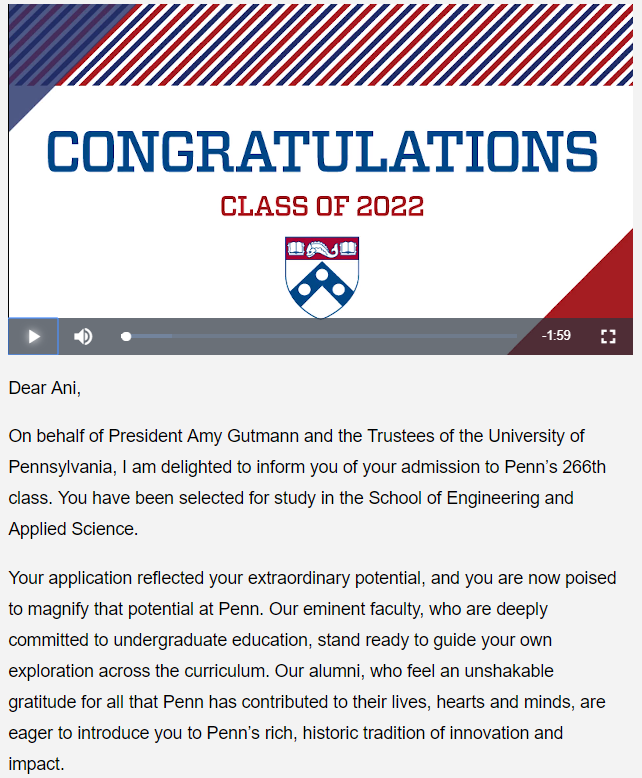Click the Penn shield logo in the video
642x778 pixels.
321,277
